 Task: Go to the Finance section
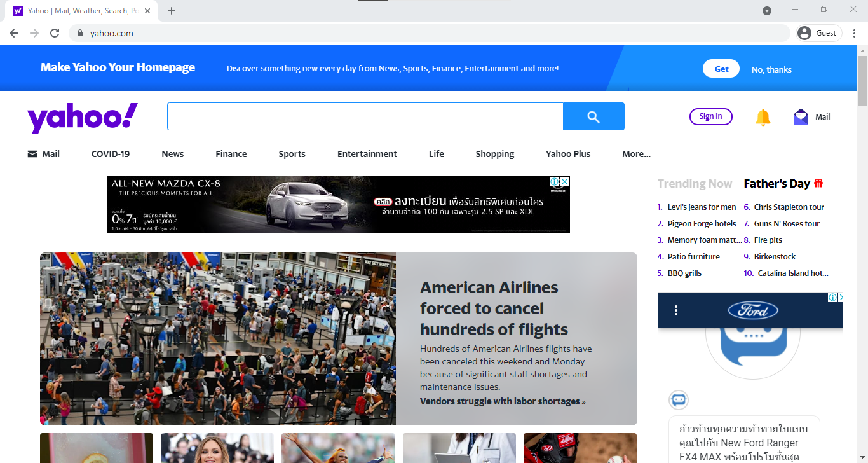click(x=231, y=154)
